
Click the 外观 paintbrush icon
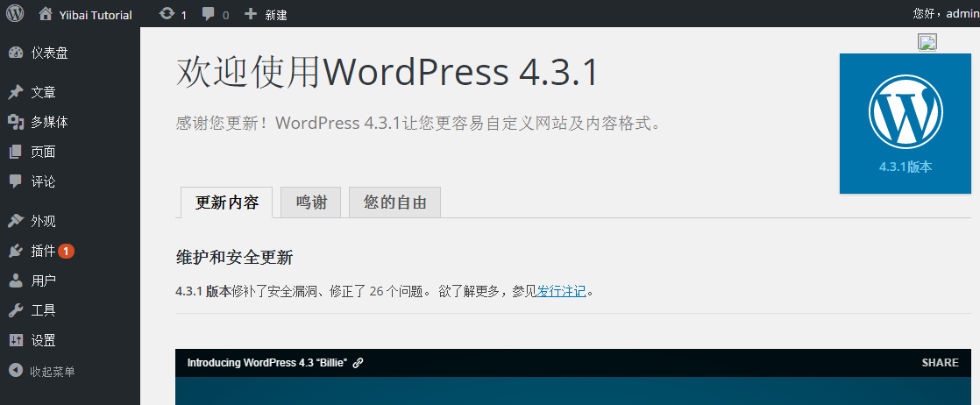click(16, 221)
